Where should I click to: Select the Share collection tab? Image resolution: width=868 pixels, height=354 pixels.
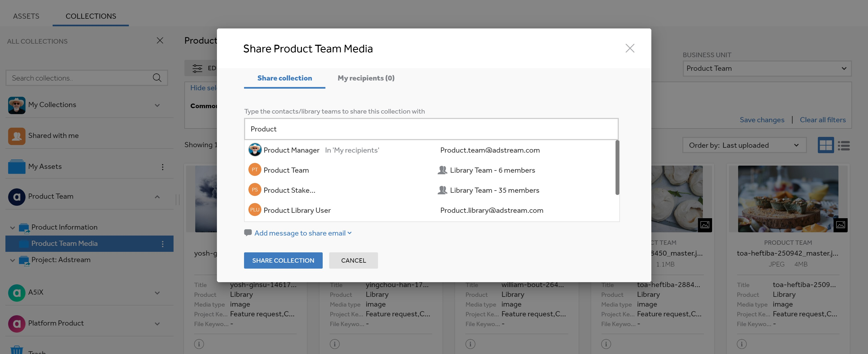(x=284, y=78)
